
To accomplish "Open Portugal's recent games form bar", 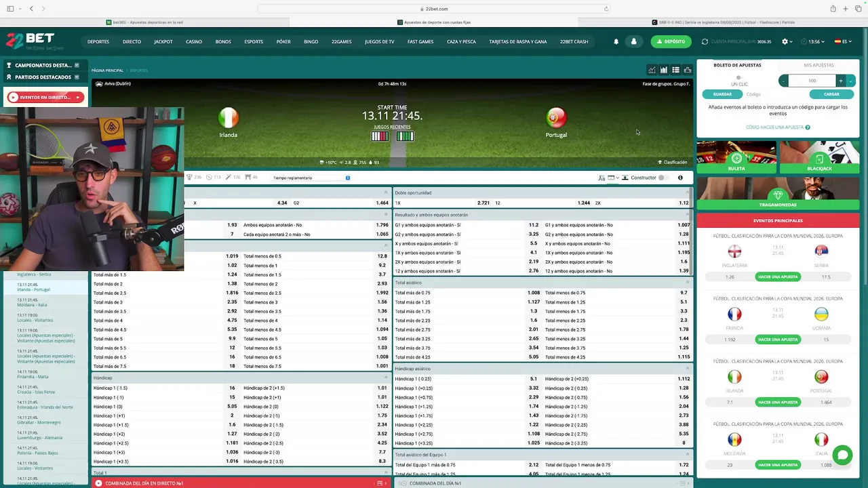I will coord(405,136).
